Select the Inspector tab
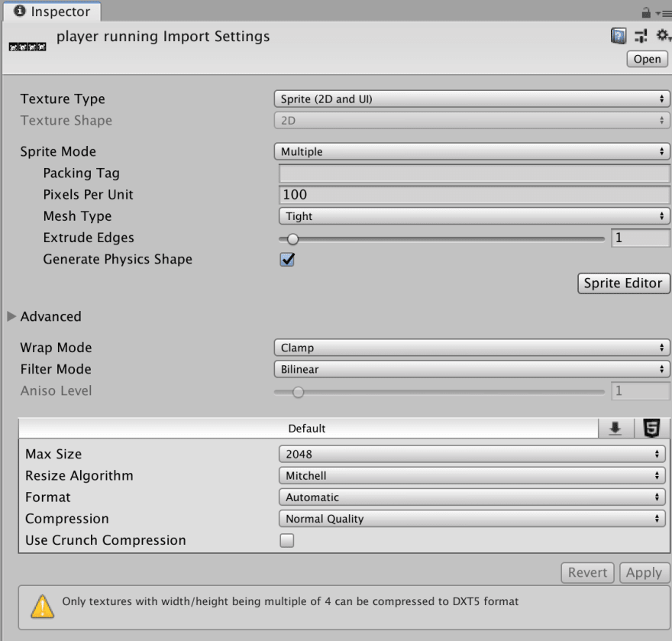Screen dimensions: 672x641 click(x=52, y=11)
